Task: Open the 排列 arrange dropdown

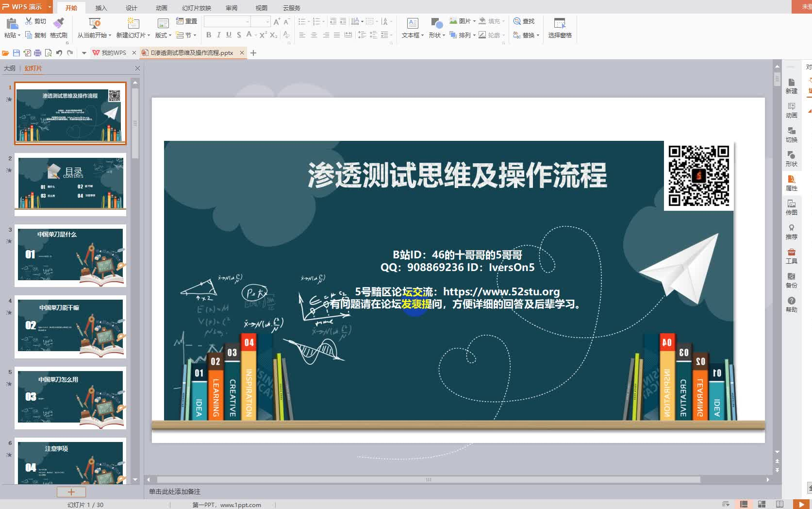Action: tap(463, 35)
